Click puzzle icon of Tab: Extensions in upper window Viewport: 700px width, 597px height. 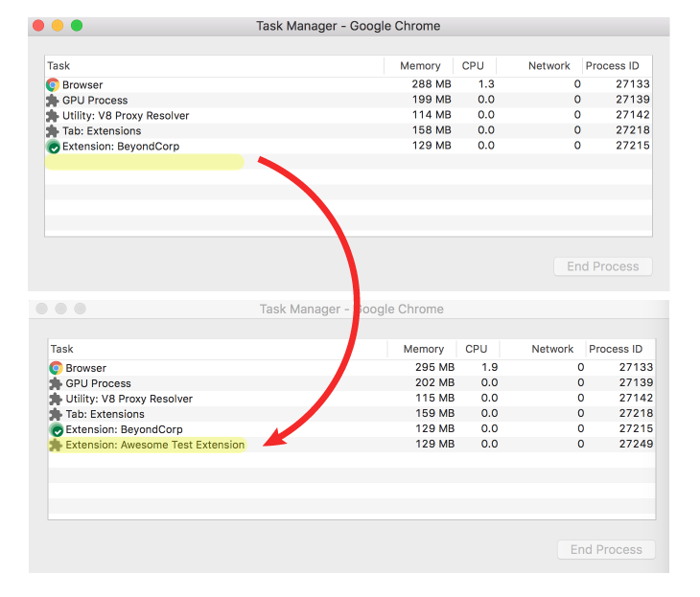pyautogui.click(x=53, y=130)
